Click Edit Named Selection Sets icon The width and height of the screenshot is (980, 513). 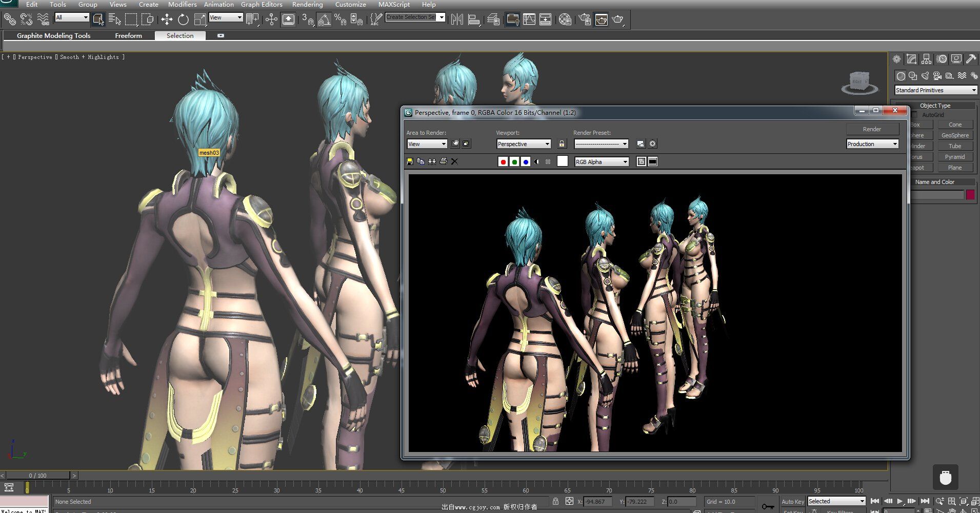pyautogui.click(x=376, y=19)
